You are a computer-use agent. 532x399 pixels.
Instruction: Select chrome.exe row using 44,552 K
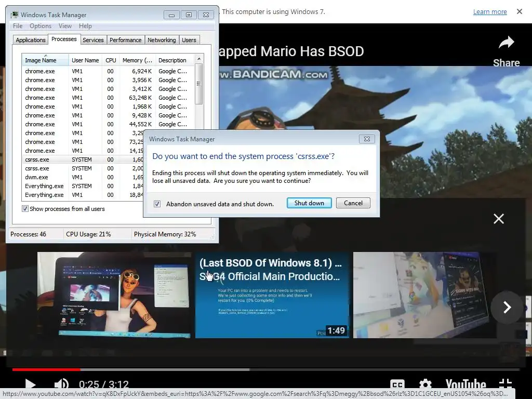pyautogui.click(x=108, y=124)
